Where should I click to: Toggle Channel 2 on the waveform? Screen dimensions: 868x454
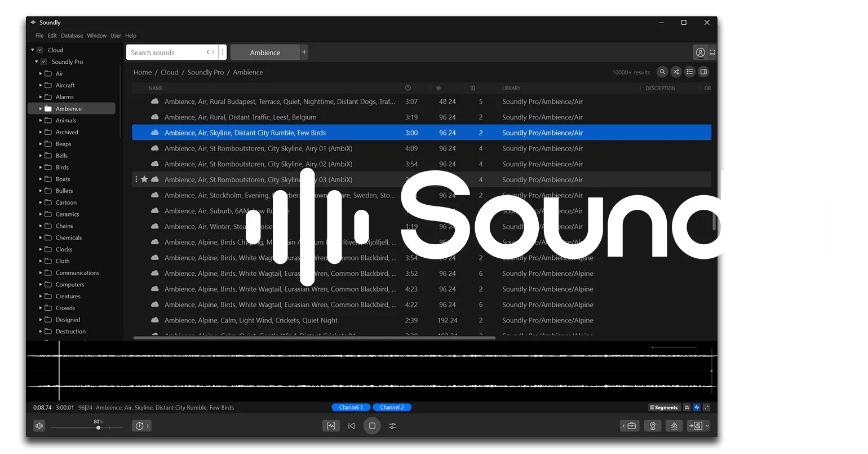392,407
